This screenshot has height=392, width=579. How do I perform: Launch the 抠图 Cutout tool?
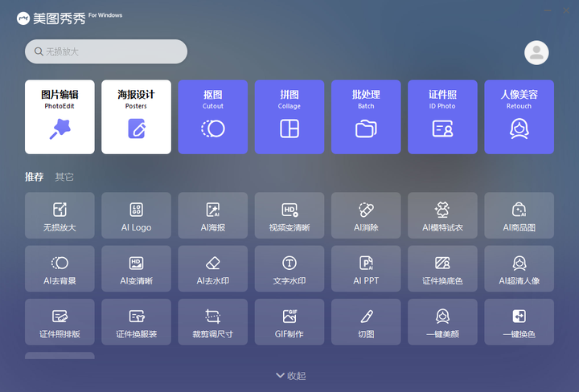(212, 117)
